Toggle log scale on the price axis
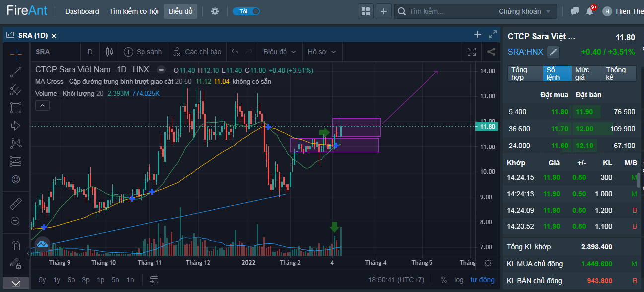This screenshot has height=292, width=644. point(459,280)
